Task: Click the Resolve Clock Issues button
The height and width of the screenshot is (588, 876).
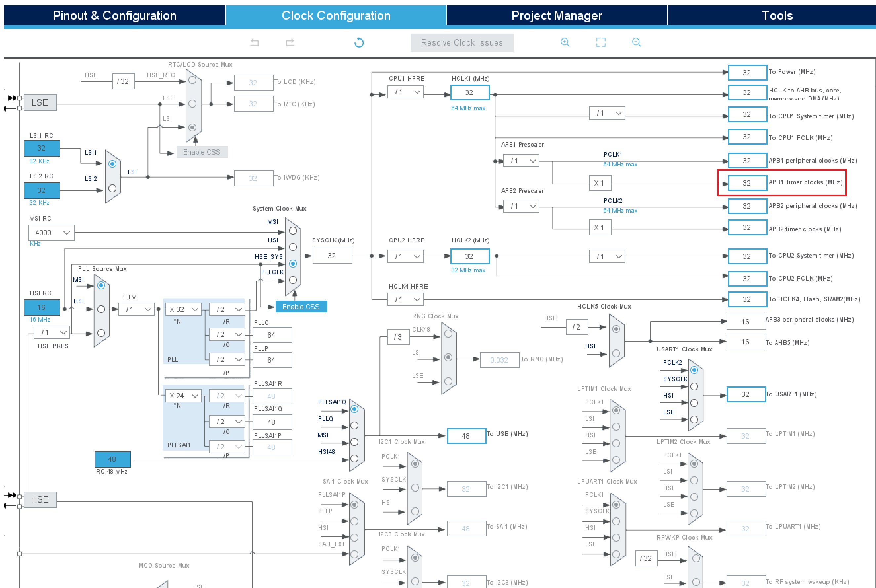Action: pyautogui.click(x=461, y=42)
